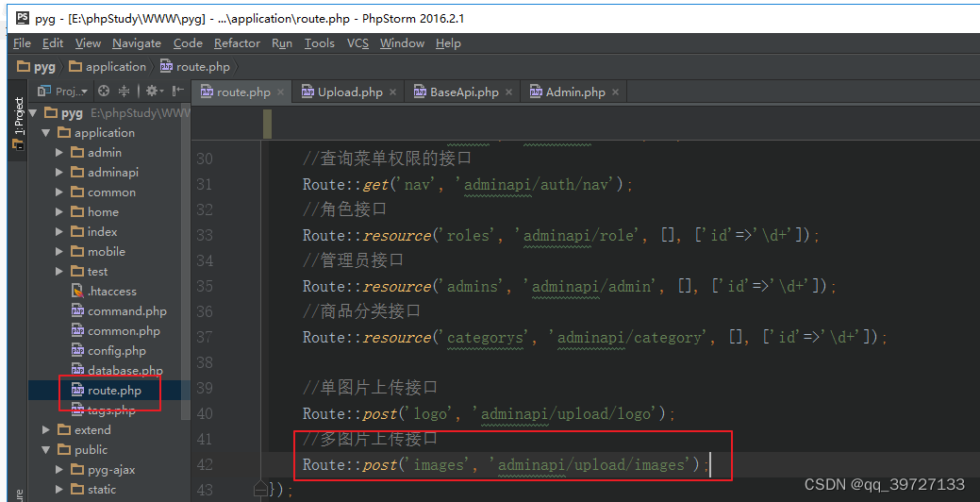Expand the mobile folder arrow
The image size is (980, 502).
(59, 251)
